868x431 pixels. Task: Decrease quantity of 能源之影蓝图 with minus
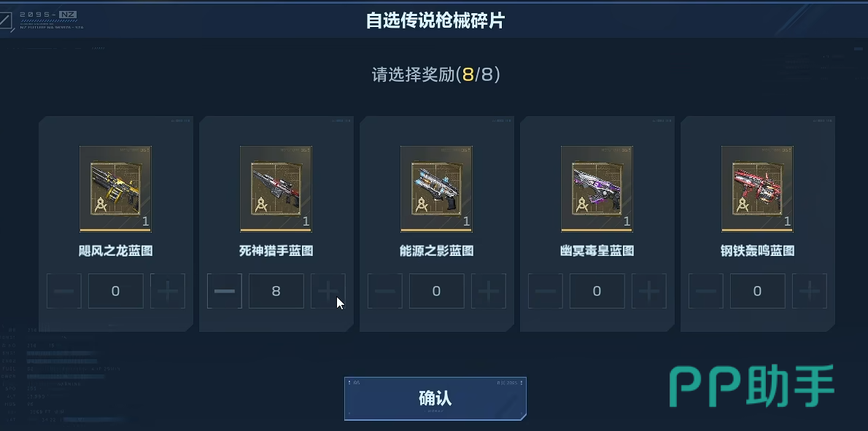pyautogui.click(x=384, y=291)
